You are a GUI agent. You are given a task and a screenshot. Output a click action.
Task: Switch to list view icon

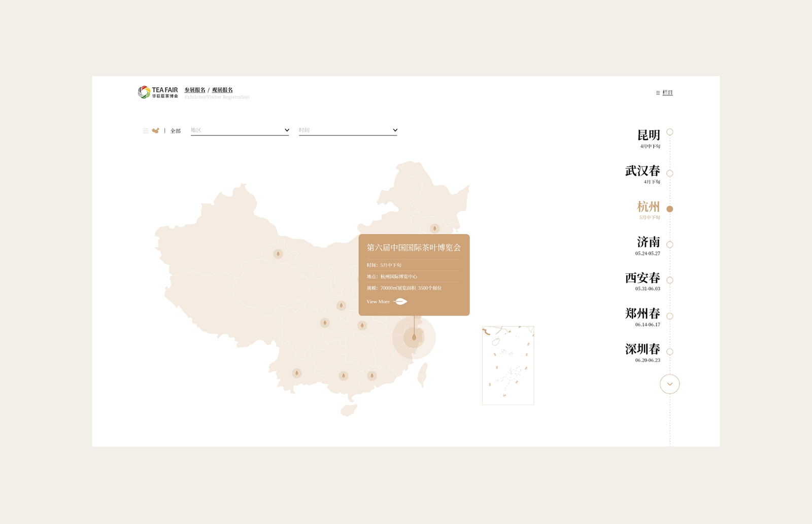tap(146, 131)
